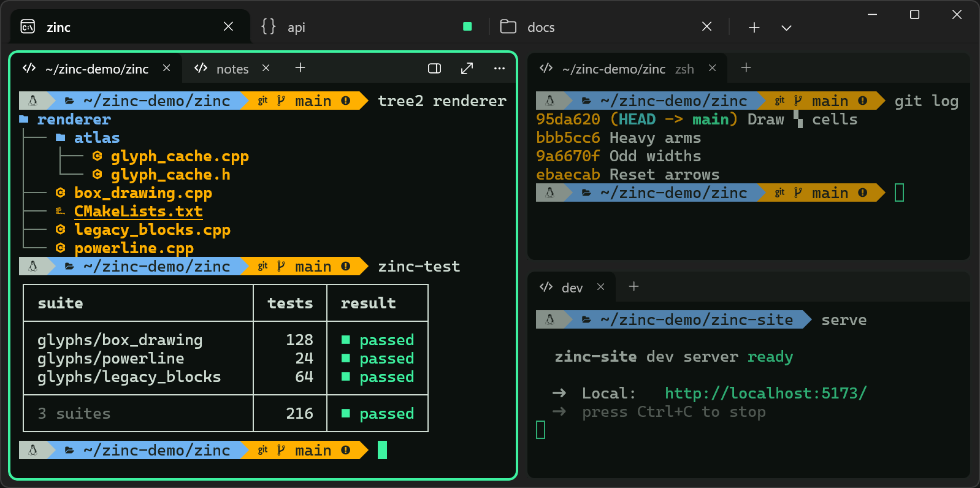Click the commit hash ebaecab
This screenshot has width=980, height=488.
568,174
